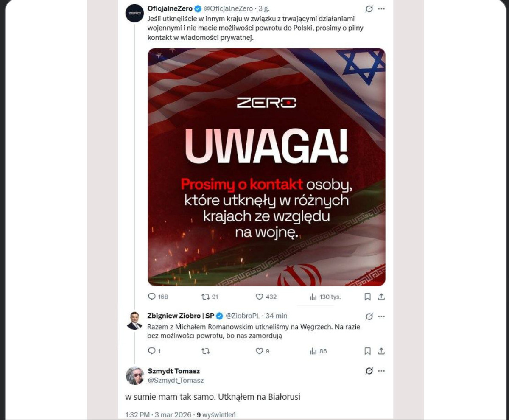Bookmark Zbigniew Ziobro's reply
This screenshot has width=509, height=420.
pyautogui.click(x=368, y=351)
